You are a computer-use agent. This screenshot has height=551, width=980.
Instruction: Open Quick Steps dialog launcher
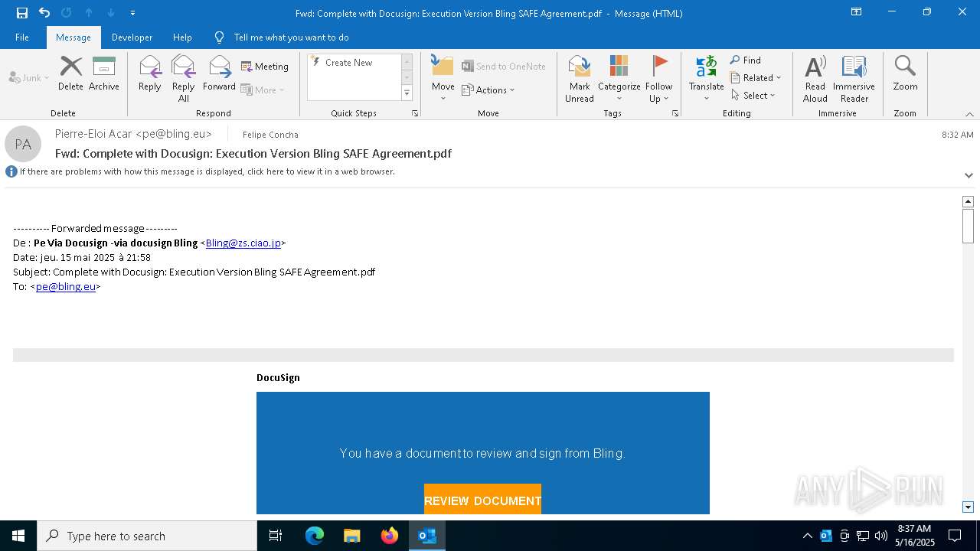[415, 113]
